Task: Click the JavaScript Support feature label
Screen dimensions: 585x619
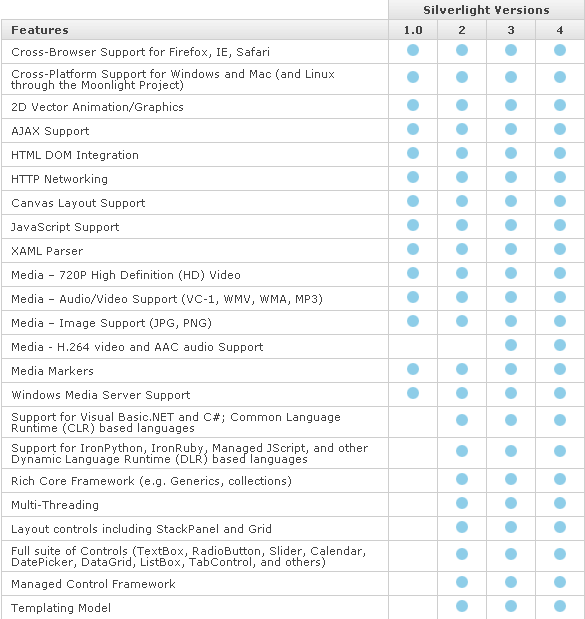Action: (x=65, y=227)
